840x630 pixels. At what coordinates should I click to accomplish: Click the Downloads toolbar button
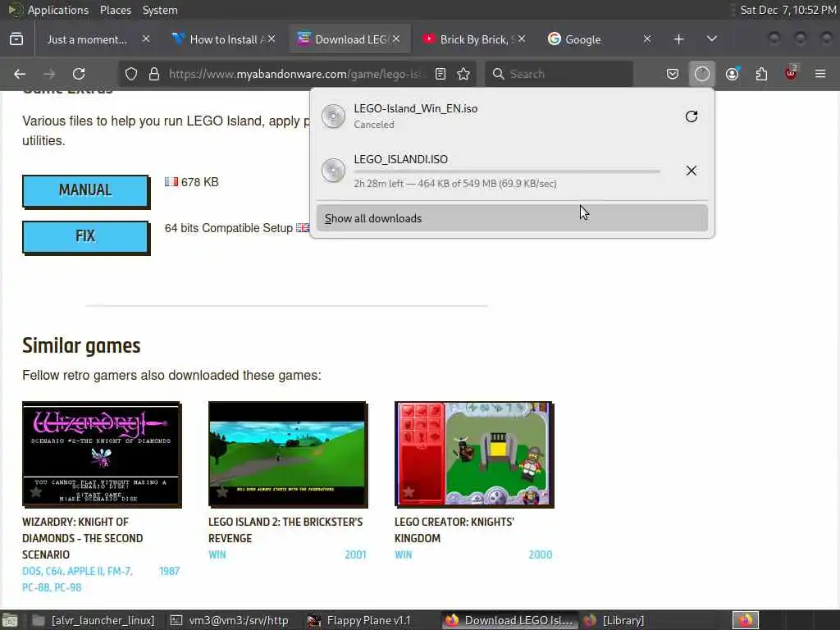coord(702,74)
